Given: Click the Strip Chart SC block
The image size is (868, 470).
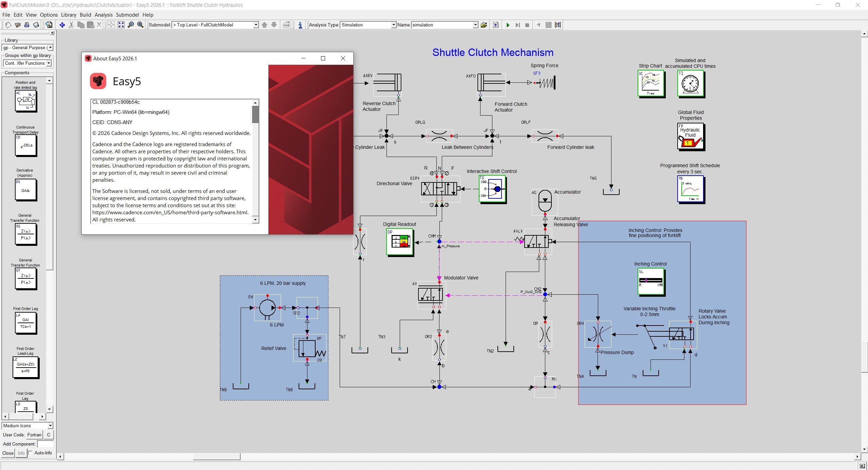Looking at the screenshot, I should coord(651,84).
